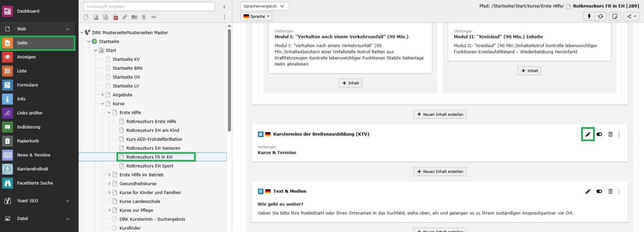Open the Liste module in the sidebar
The height and width of the screenshot is (232, 644).
point(22,71)
